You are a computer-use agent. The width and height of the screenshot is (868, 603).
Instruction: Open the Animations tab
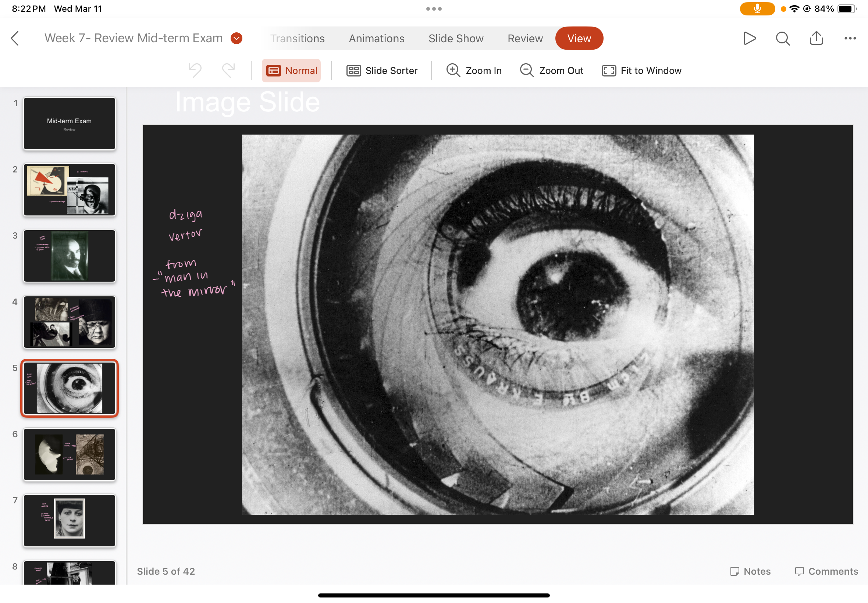click(376, 39)
